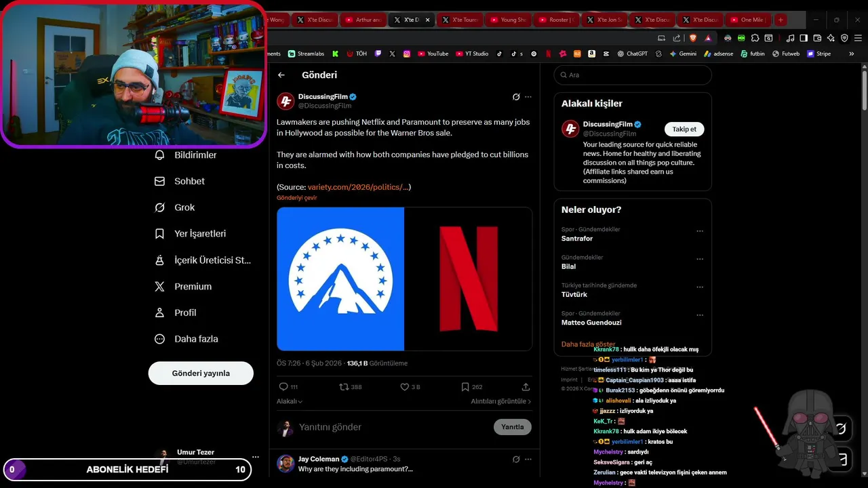
Task: Go back using the Gönderi back arrow
Action: (281, 75)
